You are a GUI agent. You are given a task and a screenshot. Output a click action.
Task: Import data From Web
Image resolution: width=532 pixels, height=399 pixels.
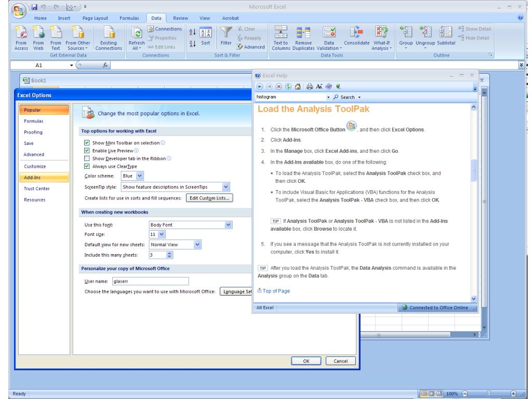click(38, 38)
